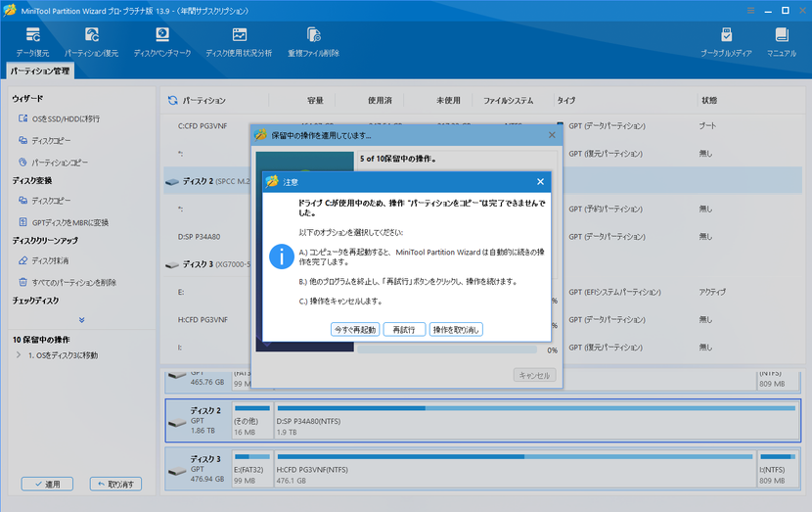Click the 取り消す button
Image resolution: width=812 pixels, height=512 pixels.
pyautogui.click(x=115, y=484)
